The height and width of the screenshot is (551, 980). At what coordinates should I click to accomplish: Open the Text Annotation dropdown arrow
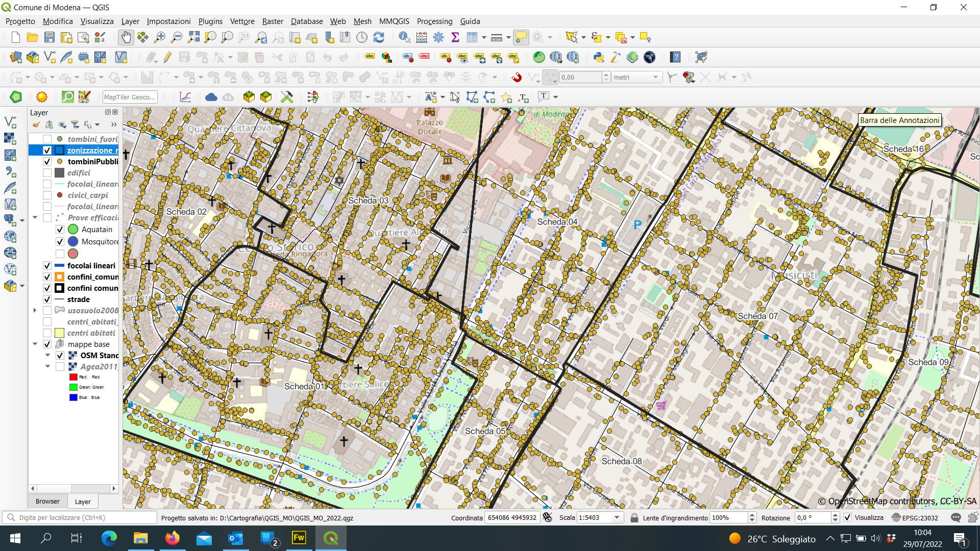click(555, 97)
